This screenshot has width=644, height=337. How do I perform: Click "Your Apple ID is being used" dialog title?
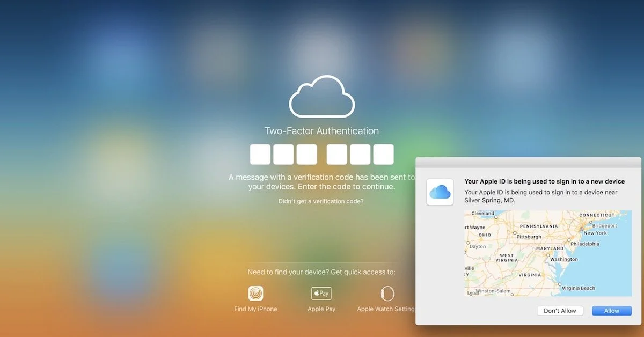[x=544, y=181]
